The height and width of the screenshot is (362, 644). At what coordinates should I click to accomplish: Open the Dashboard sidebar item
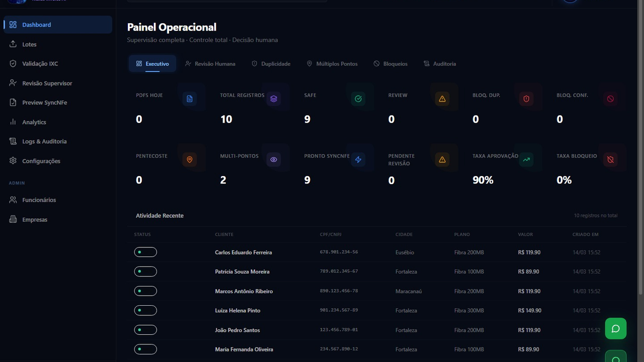coord(58,25)
